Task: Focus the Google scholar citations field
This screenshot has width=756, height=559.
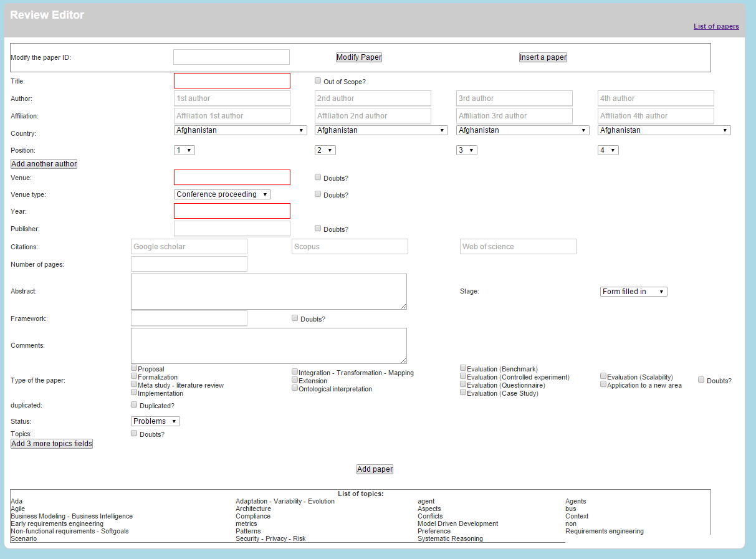Action: [x=189, y=247]
